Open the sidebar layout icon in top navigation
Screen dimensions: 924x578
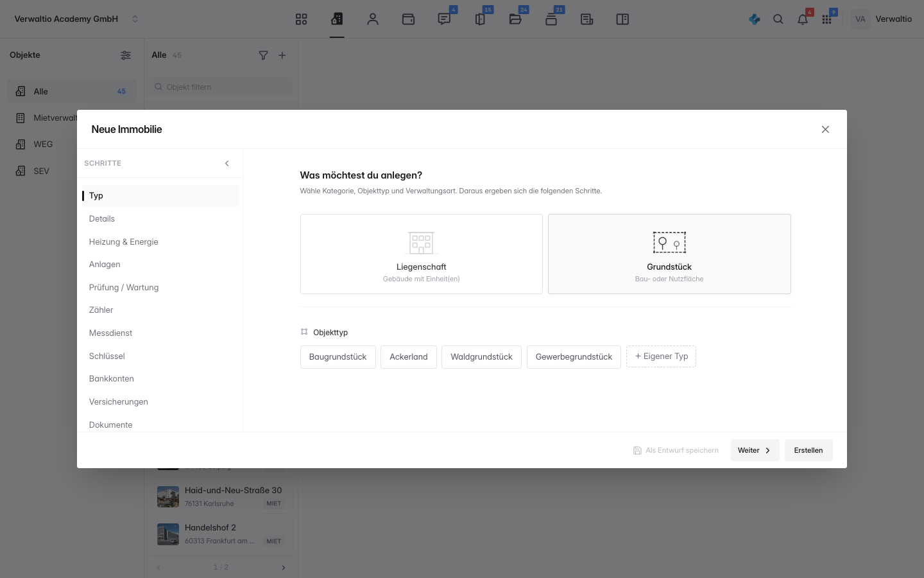[622, 19]
